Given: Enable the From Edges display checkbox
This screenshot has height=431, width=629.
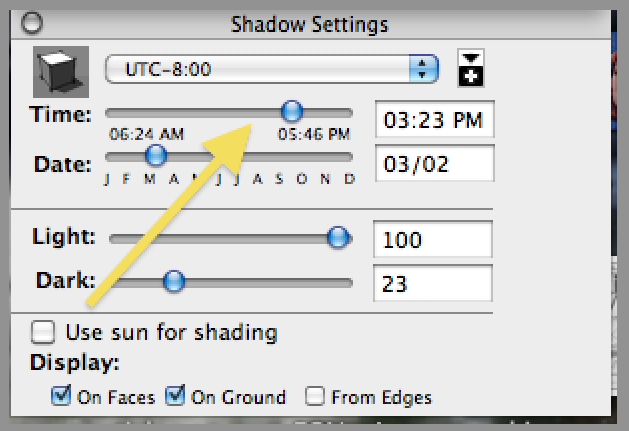Looking at the screenshot, I should [316, 397].
